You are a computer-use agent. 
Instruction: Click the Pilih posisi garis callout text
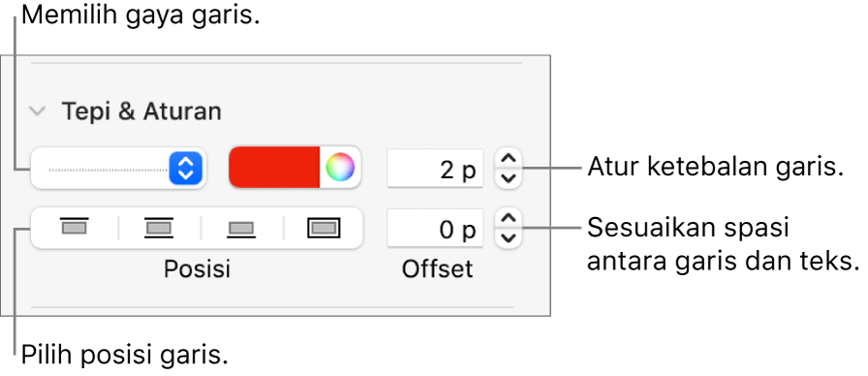[x=125, y=356]
